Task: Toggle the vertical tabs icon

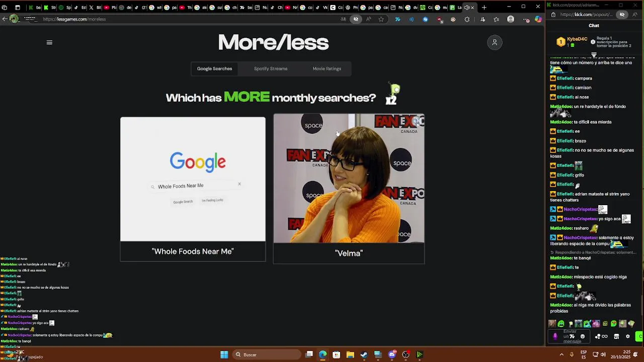Action: point(18,8)
